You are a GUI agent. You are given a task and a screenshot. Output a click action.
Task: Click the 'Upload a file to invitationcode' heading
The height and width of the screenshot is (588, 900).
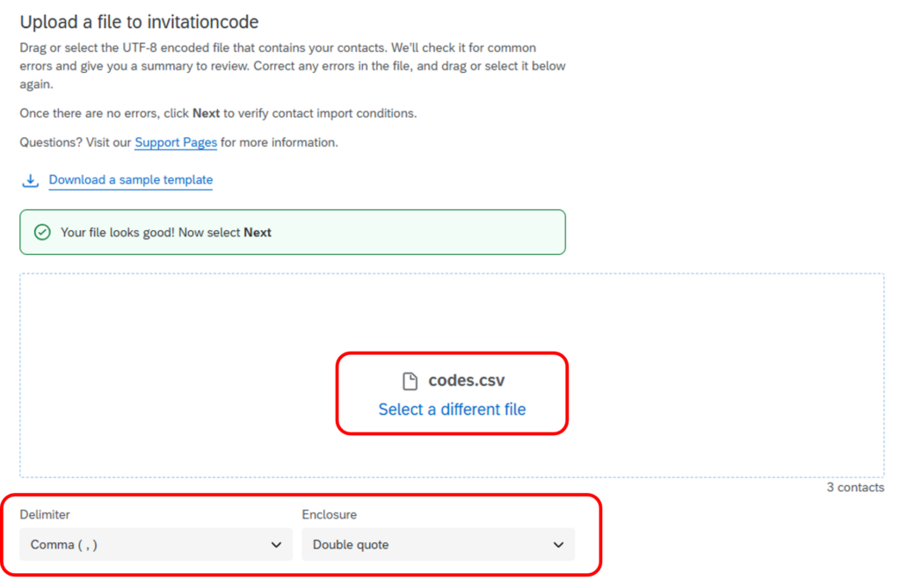[139, 21]
